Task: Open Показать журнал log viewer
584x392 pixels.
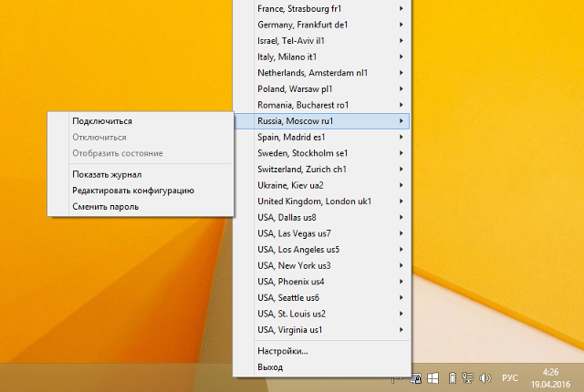Action: click(x=141, y=174)
